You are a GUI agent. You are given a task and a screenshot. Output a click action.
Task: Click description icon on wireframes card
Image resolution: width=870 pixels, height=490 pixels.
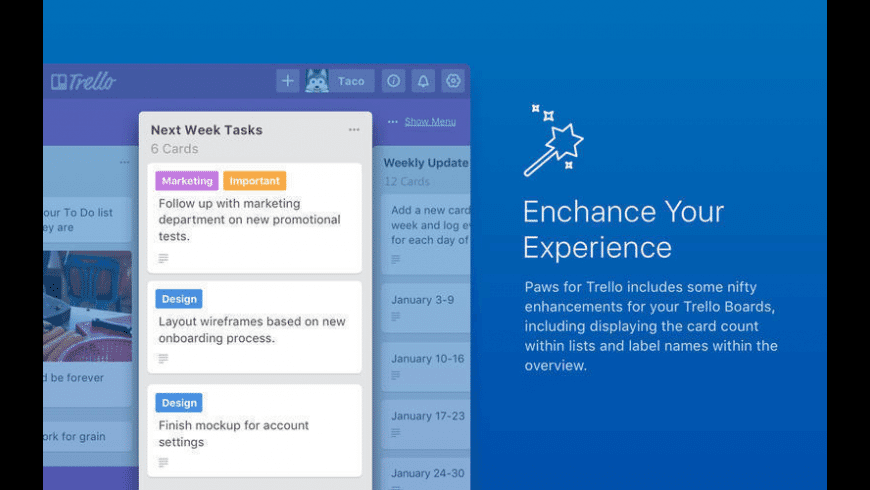pyautogui.click(x=163, y=359)
